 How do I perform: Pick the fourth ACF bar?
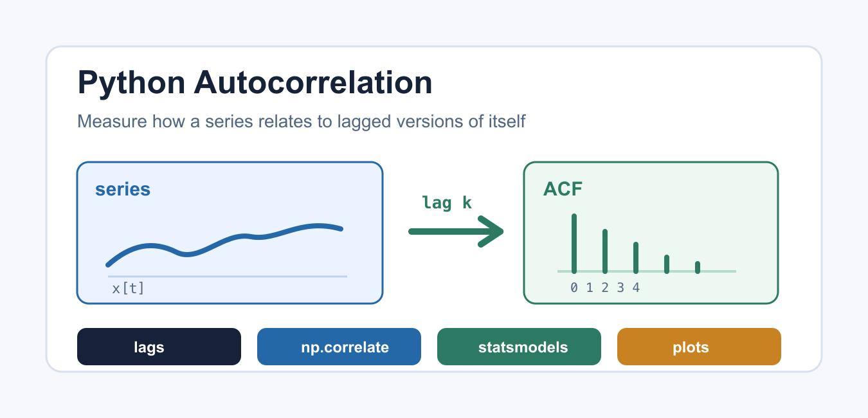pyautogui.click(x=667, y=264)
